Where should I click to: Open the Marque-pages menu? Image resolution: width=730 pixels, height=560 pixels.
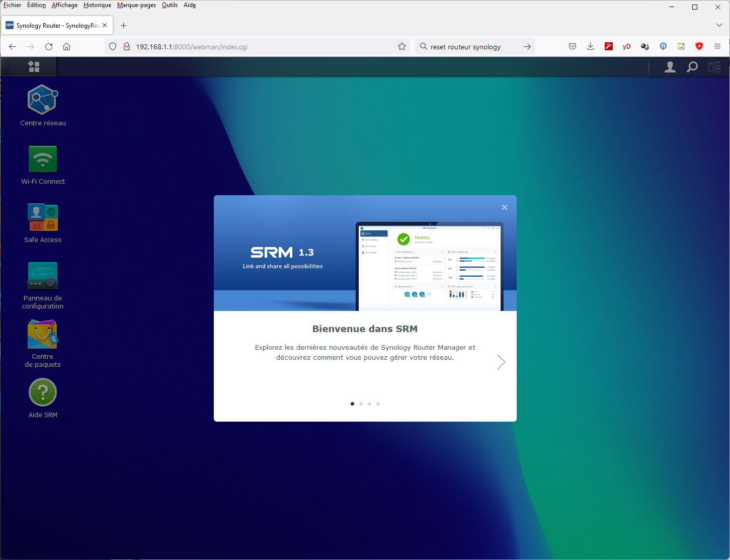click(x=136, y=5)
